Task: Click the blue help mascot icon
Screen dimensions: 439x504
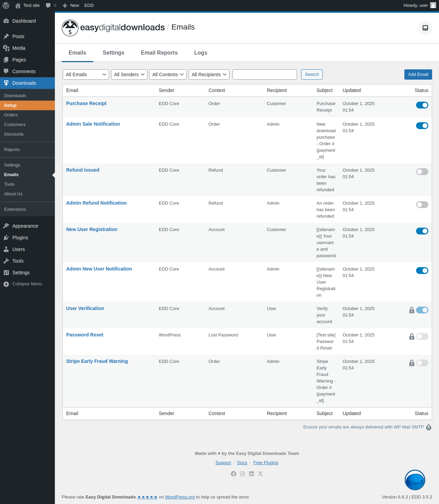Action: (x=415, y=480)
